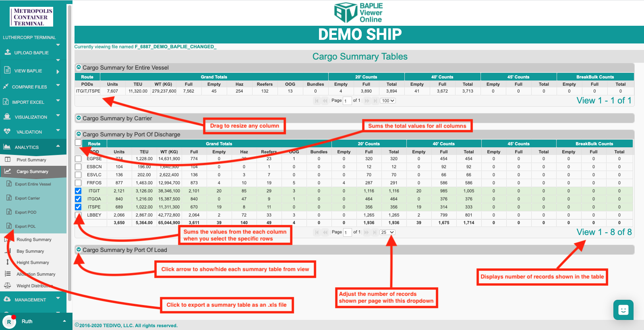Check the ESBCN row checkbox
644x330 pixels.
tap(78, 167)
